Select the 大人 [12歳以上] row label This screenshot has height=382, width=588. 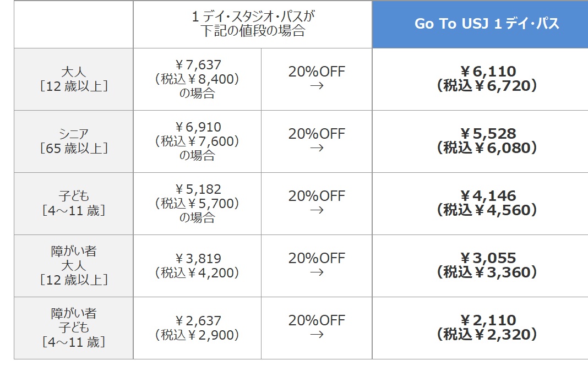(x=74, y=79)
